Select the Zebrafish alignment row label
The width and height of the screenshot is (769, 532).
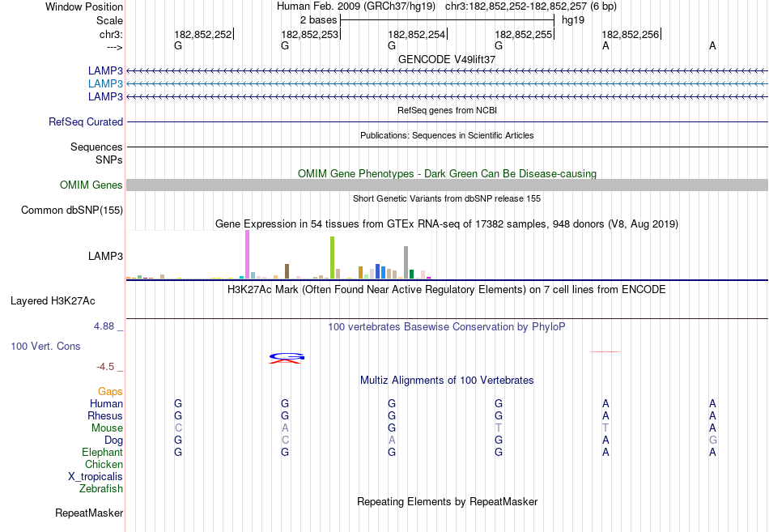101,489
